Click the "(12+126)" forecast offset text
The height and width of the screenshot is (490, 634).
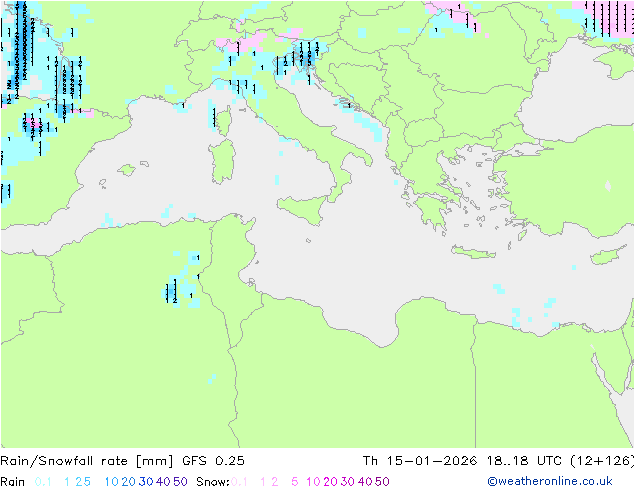602,461
